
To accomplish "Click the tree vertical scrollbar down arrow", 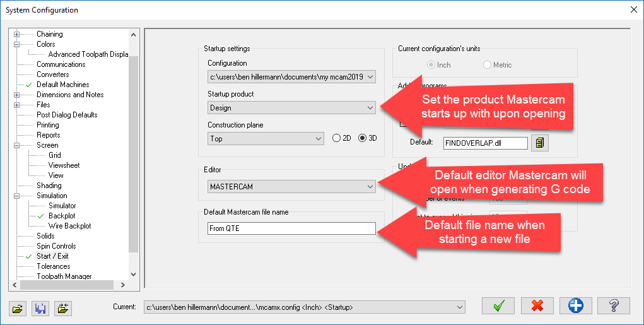I will coord(134,275).
